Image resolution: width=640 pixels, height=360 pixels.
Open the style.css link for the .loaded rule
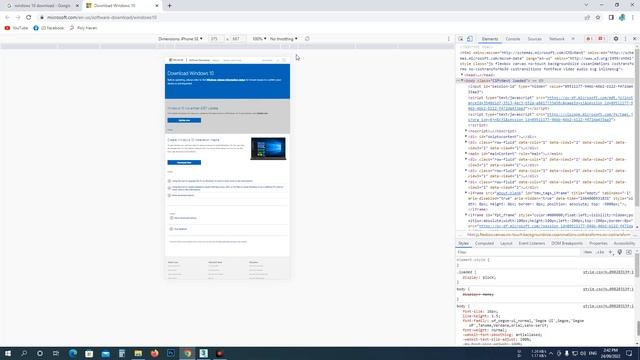point(608,272)
